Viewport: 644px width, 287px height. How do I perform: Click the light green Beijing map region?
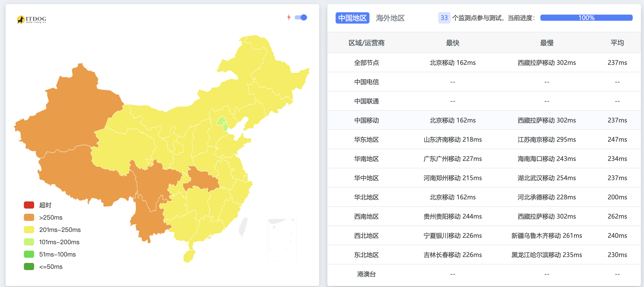point(221,121)
